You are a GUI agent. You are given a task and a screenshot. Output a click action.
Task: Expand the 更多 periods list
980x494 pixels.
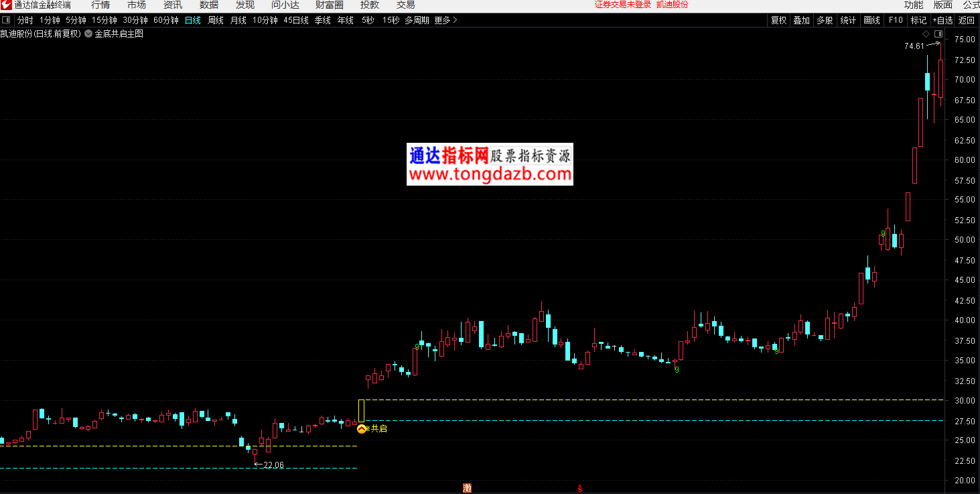click(446, 20)
